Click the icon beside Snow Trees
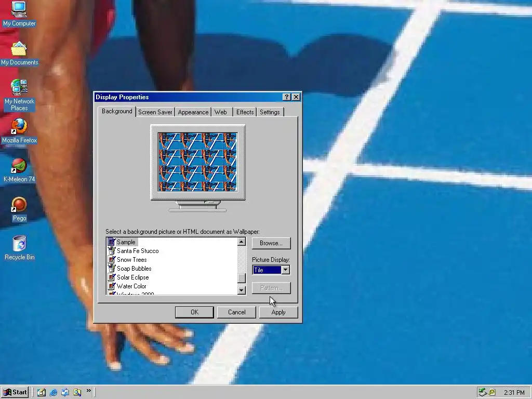The height and width of the screenshot is (399, 532). point(111,259)
